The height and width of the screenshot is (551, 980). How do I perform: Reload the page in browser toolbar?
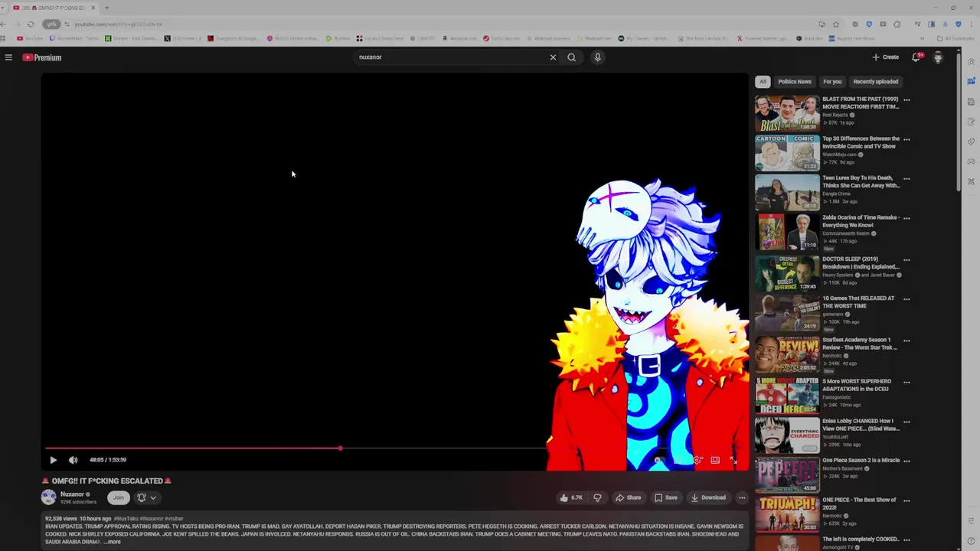coord(31,24)
